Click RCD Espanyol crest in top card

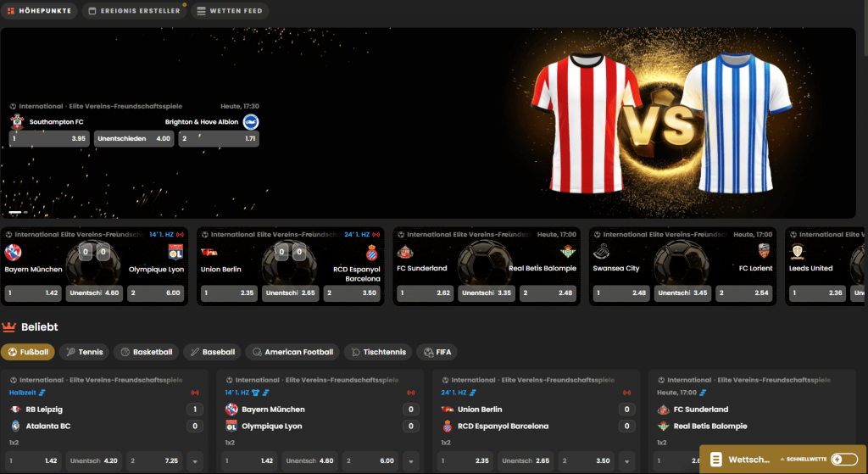[372, 253]
